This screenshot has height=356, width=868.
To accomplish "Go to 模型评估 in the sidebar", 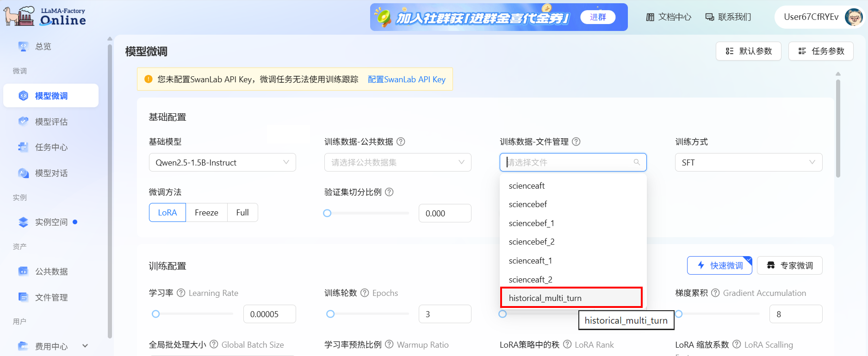I will point(51,122).
